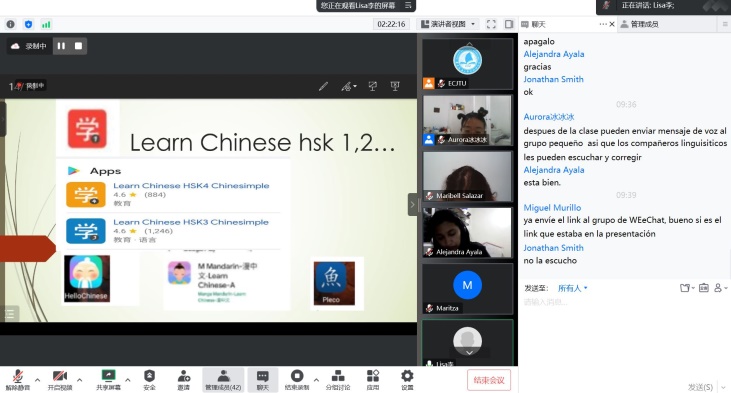
Task: Stop the cloud recording
Action: pos(78,46)
